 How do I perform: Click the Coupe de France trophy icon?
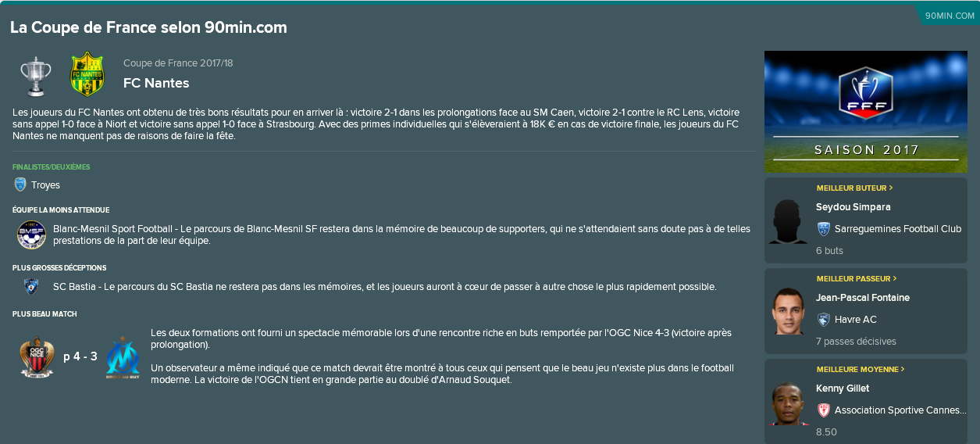(35, 75)
